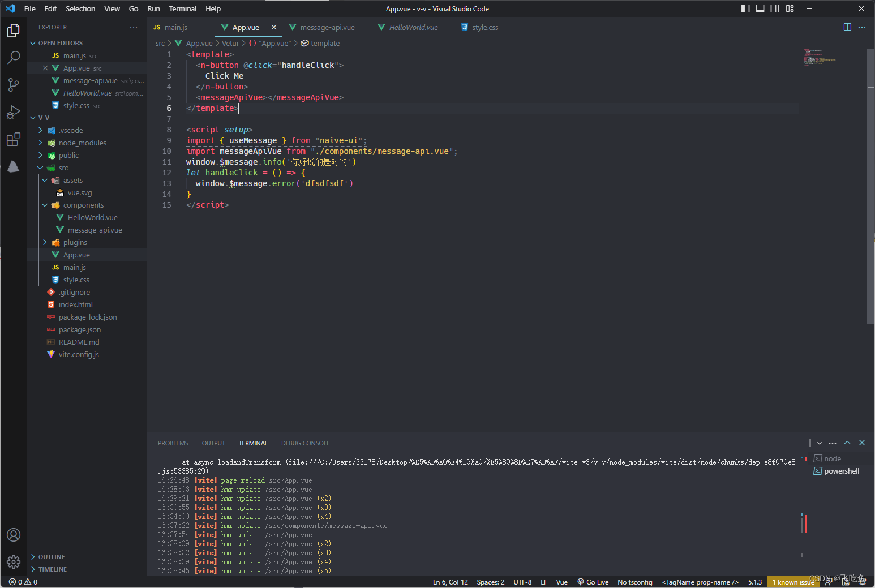
Task: Close App.vue entry in Open Editors
Action: pos(45,68)
